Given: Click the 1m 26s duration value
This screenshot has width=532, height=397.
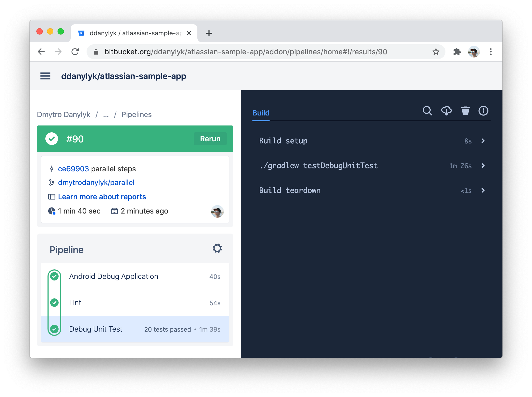Looking at the screenshot, I should click(x=460, y=166).
